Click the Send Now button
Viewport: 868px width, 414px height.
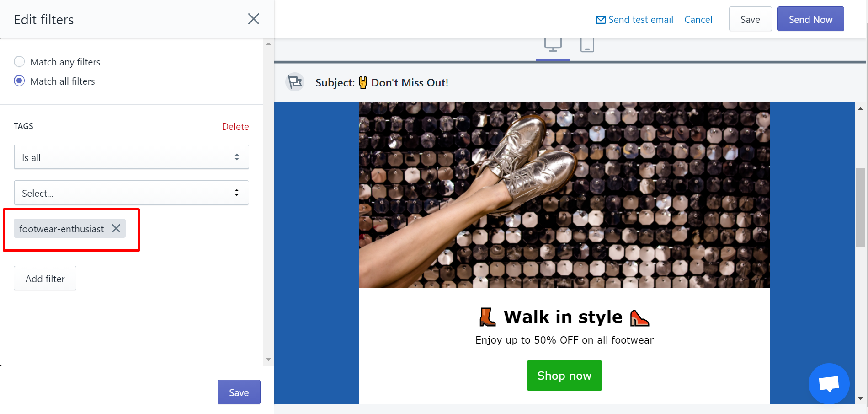[x=810, y=19]
